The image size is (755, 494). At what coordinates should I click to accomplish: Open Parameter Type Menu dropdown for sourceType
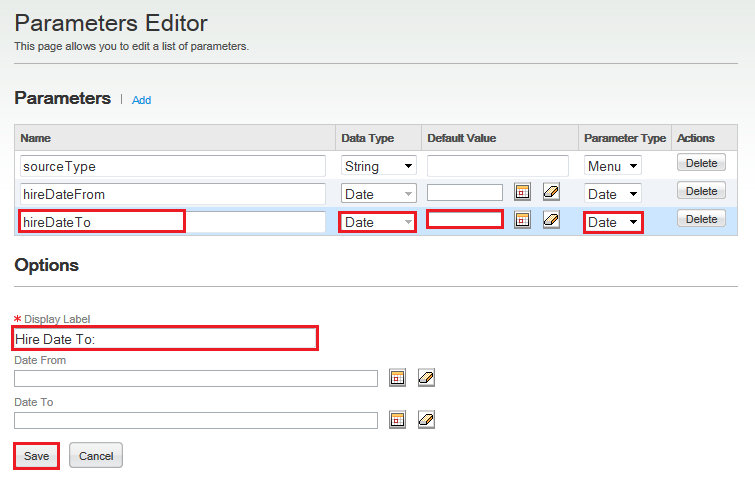point(612,166)
